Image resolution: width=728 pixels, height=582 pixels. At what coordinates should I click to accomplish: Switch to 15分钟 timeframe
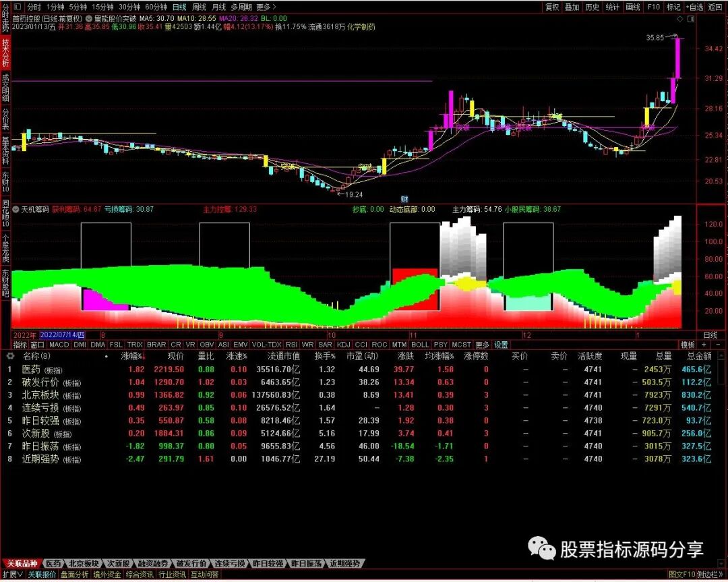102,7
